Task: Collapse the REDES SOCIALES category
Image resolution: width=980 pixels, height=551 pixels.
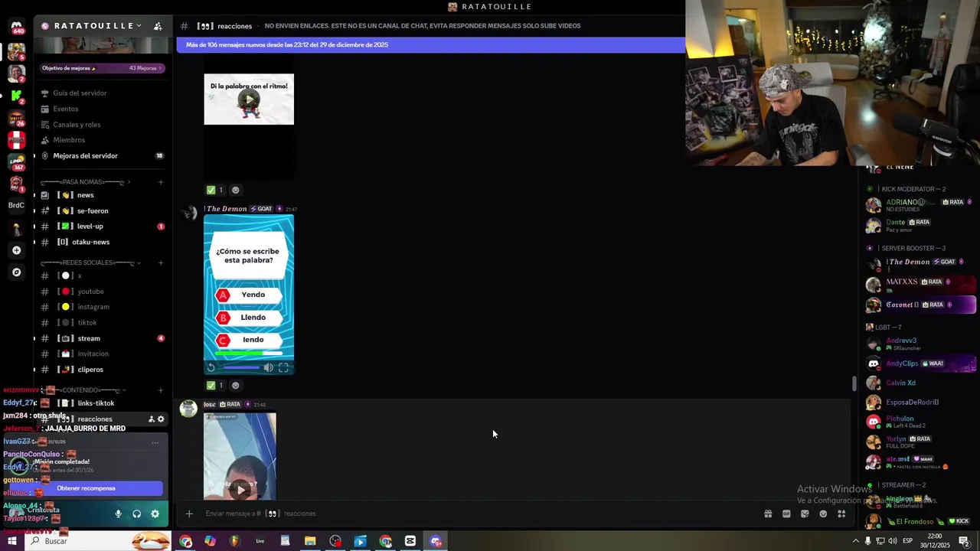Action: point(89,262)
